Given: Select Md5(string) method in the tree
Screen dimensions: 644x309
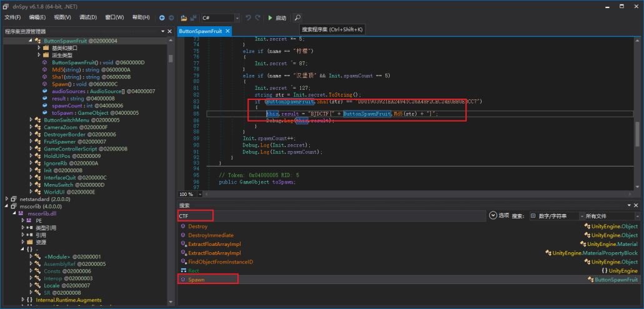Looking at the screenshot, I should 66,70.
